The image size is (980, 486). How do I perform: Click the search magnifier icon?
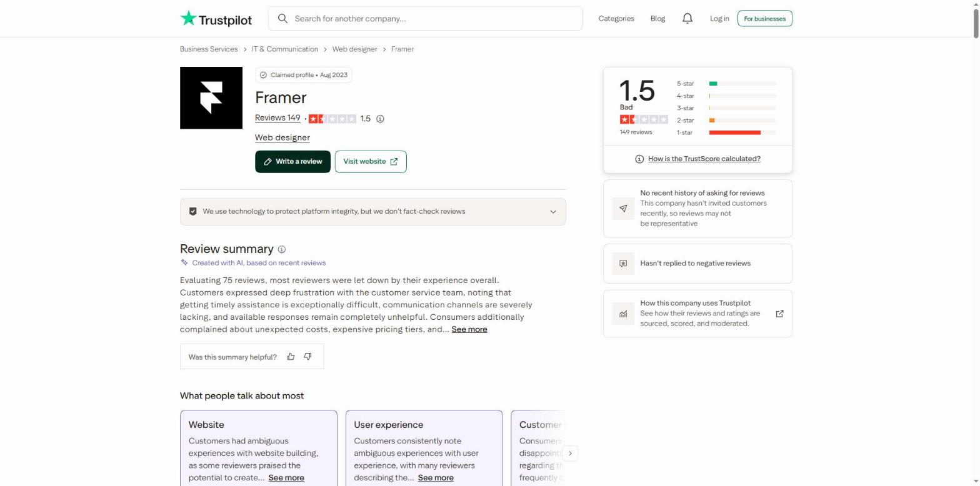tap(282, 19)
